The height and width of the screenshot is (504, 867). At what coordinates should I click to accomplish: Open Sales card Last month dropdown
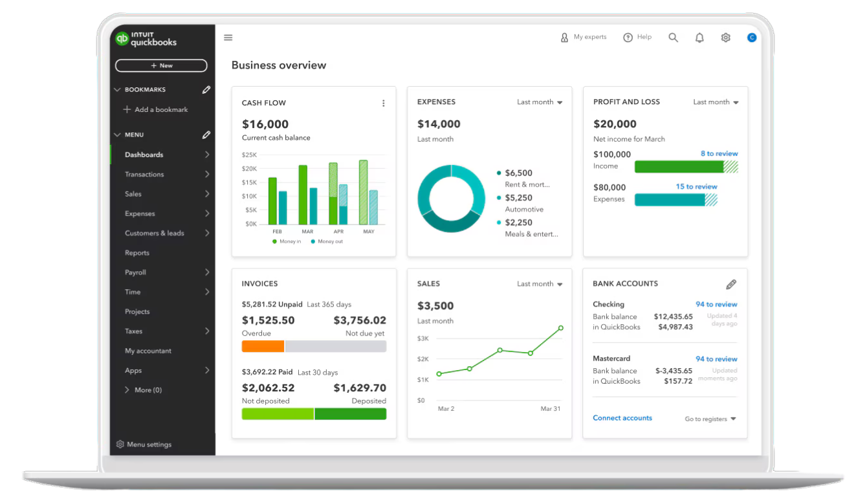[x=540, y=284]
